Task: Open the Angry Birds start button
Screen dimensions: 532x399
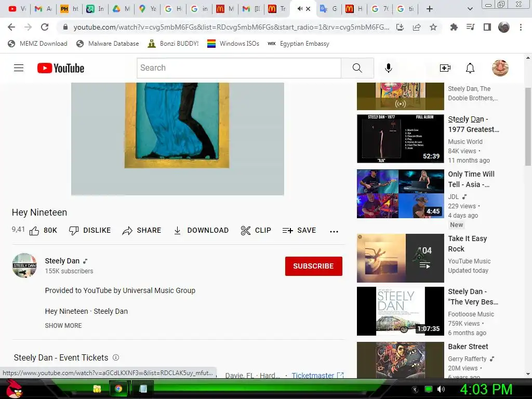Action: pyautogui.click(x=14, y=389)
